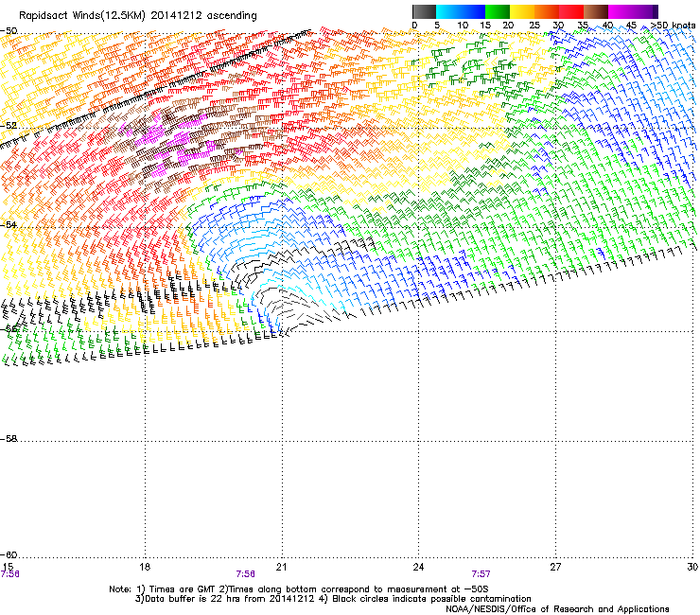Click the orange 25-30 knots legend swatch
Image resolution: width=700 pixels, height=615 pixels.
547,11
